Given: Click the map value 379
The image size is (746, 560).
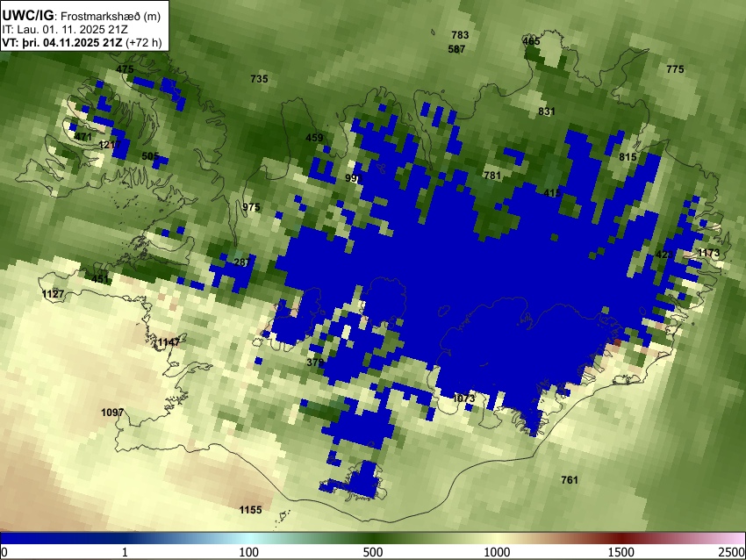Looking at the screenshot, I should point(315,363).
